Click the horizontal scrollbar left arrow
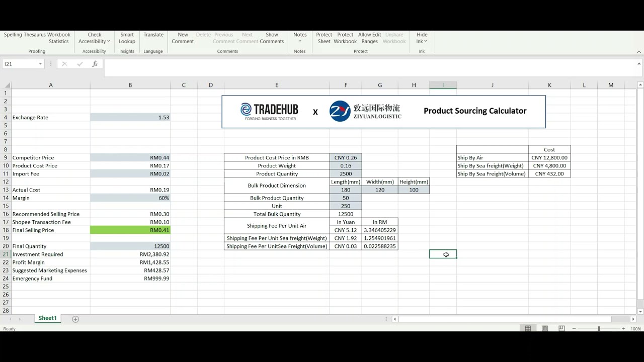The height and width of the screenshot is (362, 644). pos(395,319)
